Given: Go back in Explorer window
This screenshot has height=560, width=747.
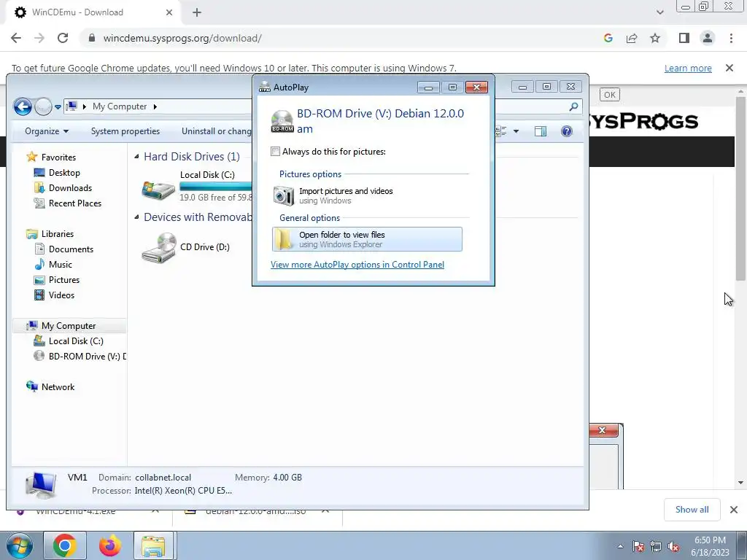Looking at the screenshot, I should pos(23,106).
